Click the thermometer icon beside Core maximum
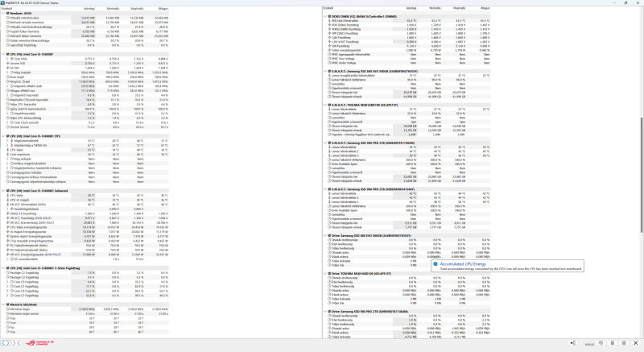Viewport: 644px width, 352px height. pos(8,155)
